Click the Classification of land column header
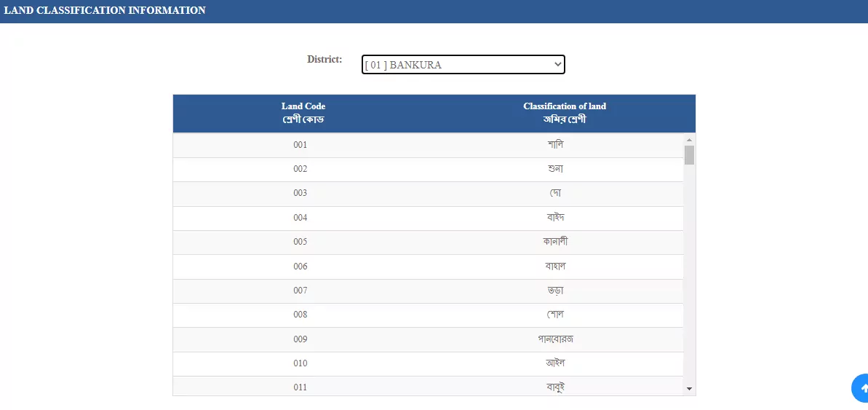Screen dimensions: 868x410 click(564, 113)
